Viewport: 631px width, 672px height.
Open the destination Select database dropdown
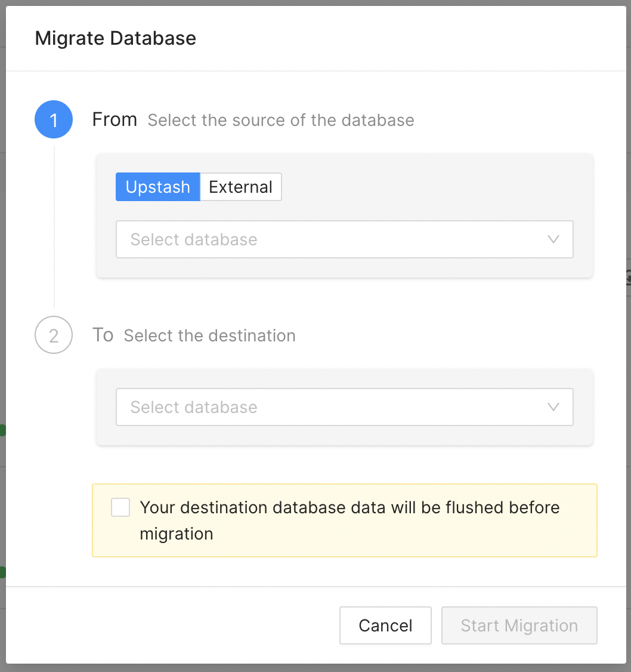344,407
